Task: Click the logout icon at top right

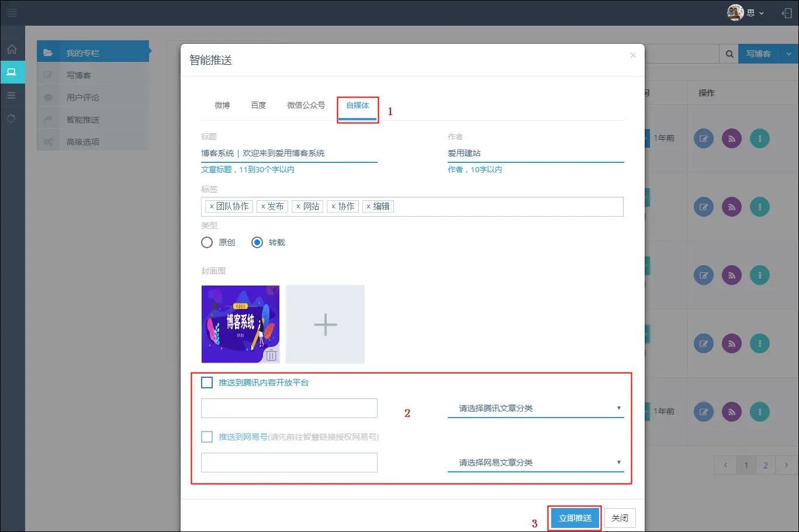Action: point(786,13)
